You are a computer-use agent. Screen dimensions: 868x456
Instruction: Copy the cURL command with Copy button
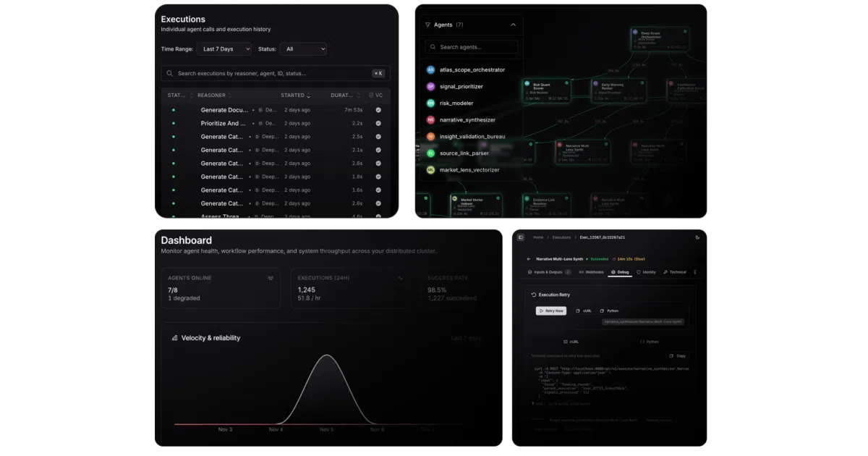coord(678,355)
